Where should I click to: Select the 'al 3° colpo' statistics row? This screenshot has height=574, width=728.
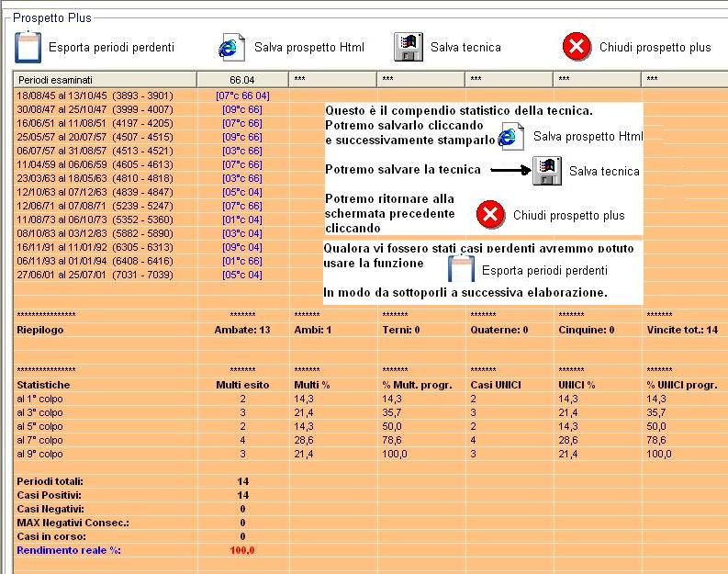pos(39,413)
